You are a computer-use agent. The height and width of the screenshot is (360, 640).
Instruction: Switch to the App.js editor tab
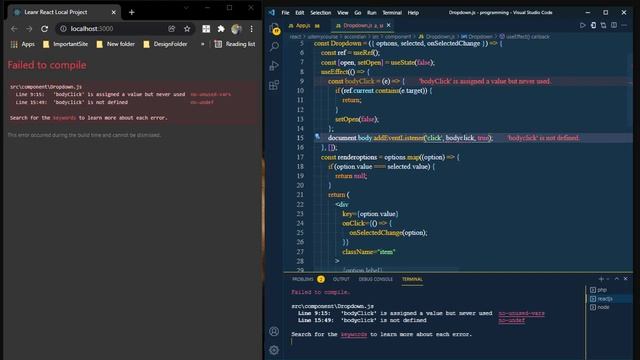[304, 25]
